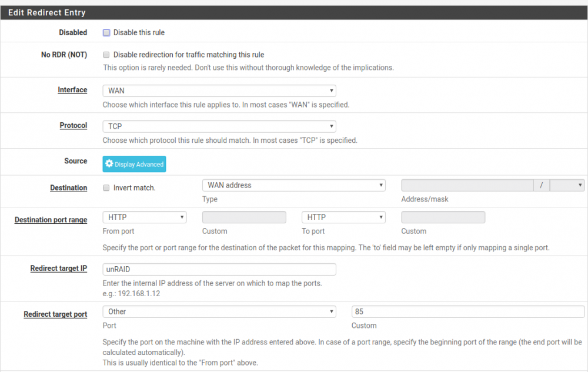Screen dimensions: 588x372
Task: Click the custom redirect port field '85'
Action: [x=468, y=311]
